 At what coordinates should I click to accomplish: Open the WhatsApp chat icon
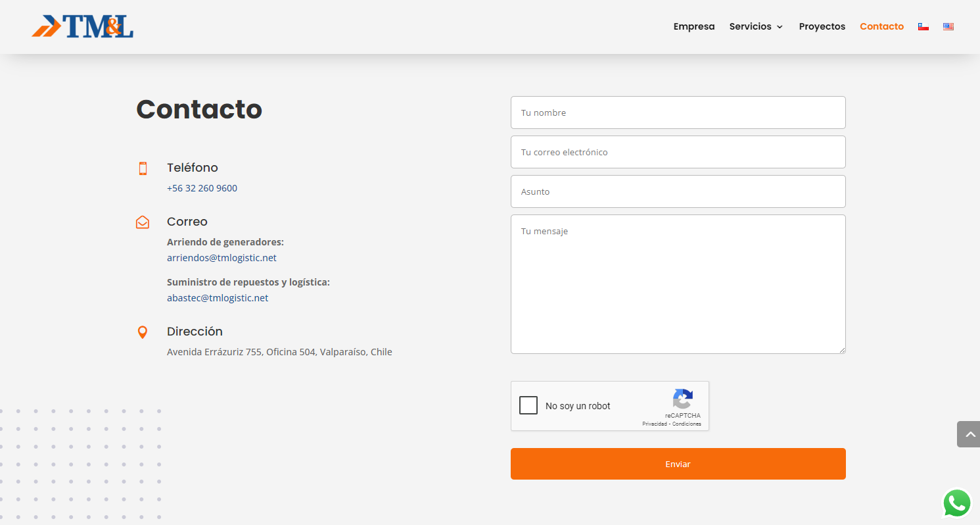[x=956, y=503]
